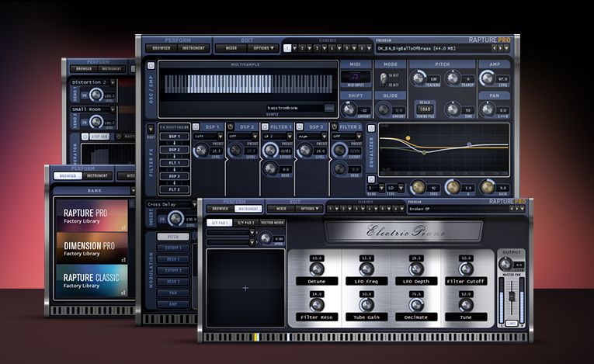Click the Filter 1 Reso knob
Screen dimensions: 594x364
click(x=270, y=168)
